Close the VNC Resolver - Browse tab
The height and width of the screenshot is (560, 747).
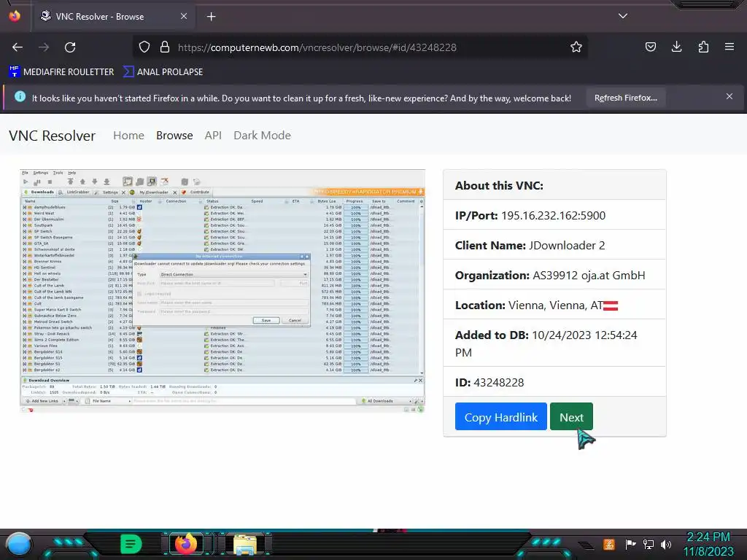click(184, 16)
